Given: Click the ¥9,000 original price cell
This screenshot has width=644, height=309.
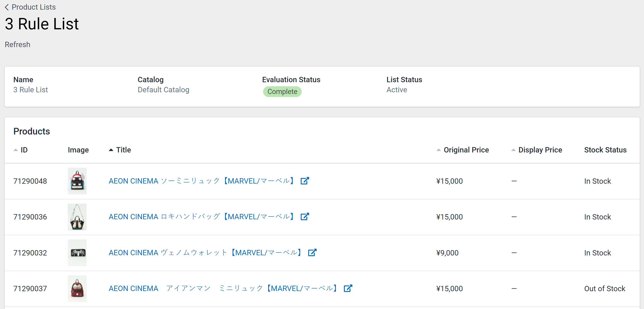Looking at the screenshot, I should (447, 253).
